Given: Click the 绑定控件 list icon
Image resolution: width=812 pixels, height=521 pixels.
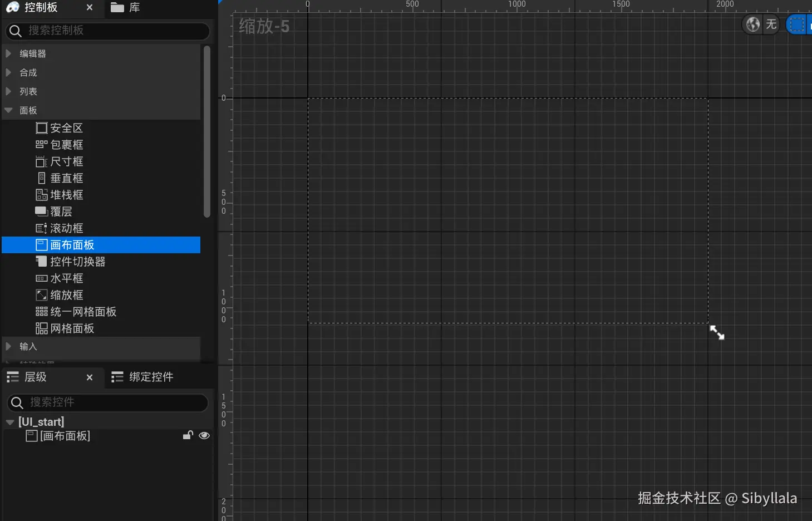Looking at the screenshot, I should pyautogui.click(x=117, y=377).
